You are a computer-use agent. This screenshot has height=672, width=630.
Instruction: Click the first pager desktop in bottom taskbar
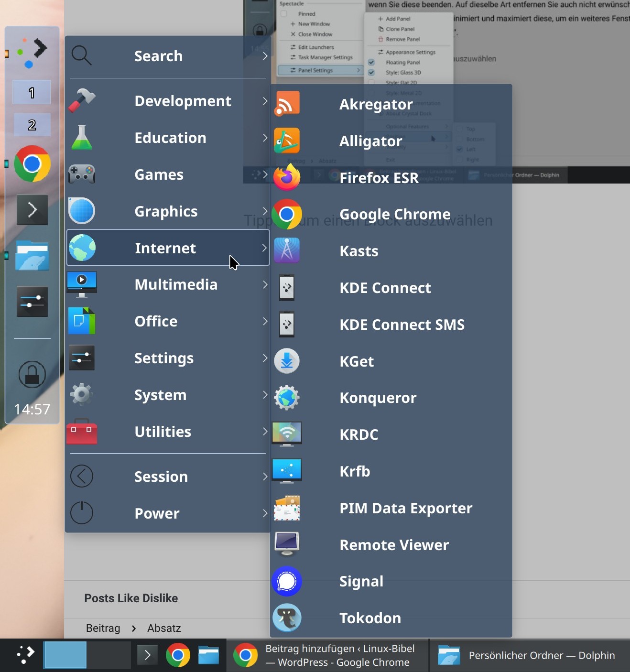click(65, 655)
